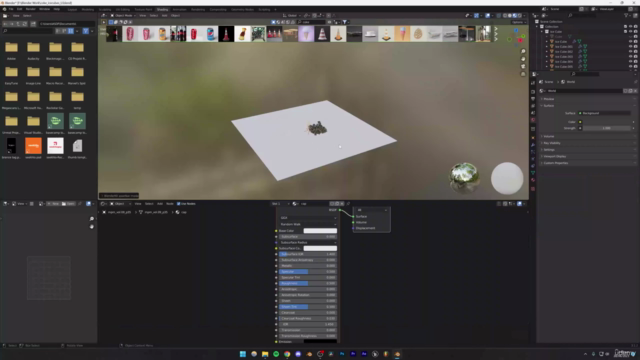
Task: Open the Global orientation dropdown
Action: tap(293, 16)
